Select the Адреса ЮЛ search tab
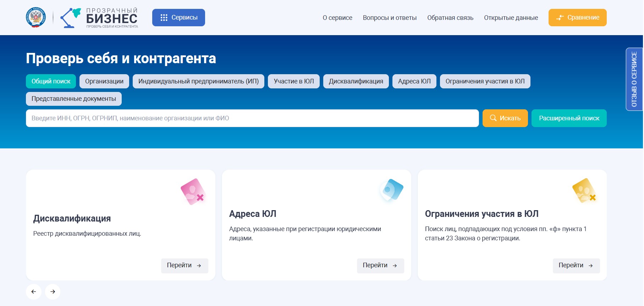 414,81
